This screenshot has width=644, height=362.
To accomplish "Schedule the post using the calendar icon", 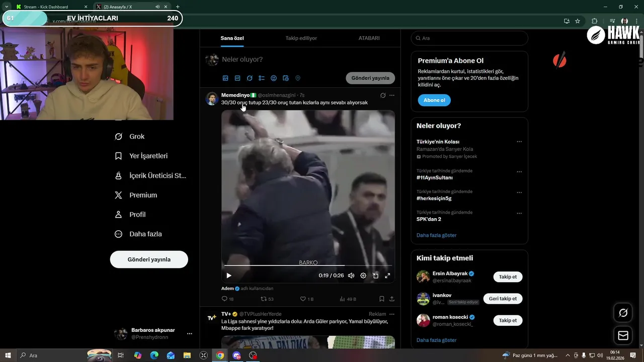I will (286, 78).
